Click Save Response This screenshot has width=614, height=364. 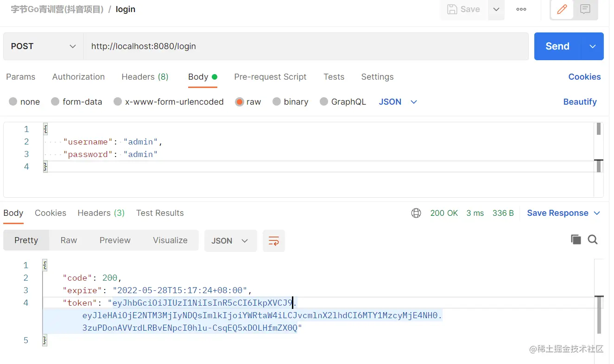pos(557,213)
